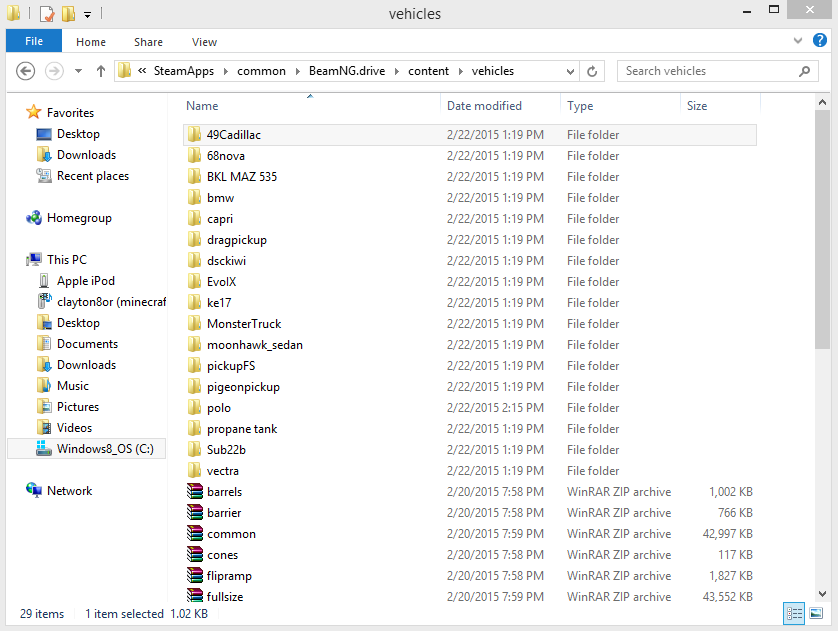838x631 pixels.
Task: Open the Customize Quick Access Toolbar dropdown
Action: pyautogui.click(x=87, y=14)
